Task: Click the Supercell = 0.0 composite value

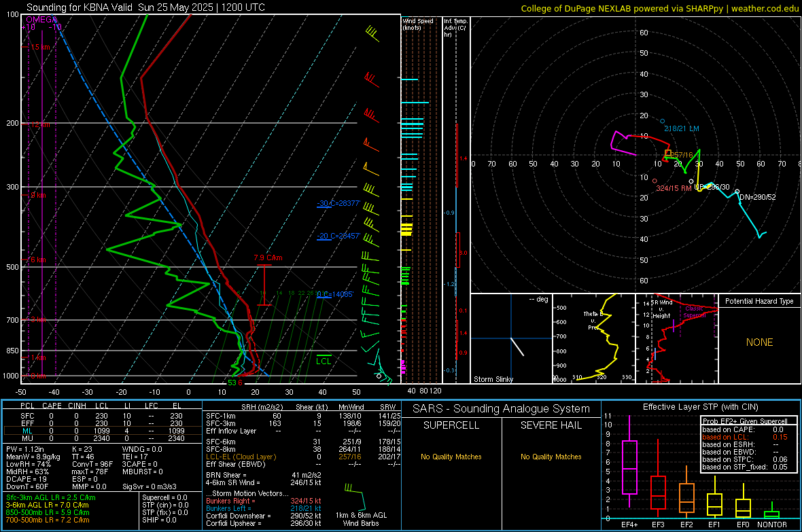Action: click(x=164, y=498)
